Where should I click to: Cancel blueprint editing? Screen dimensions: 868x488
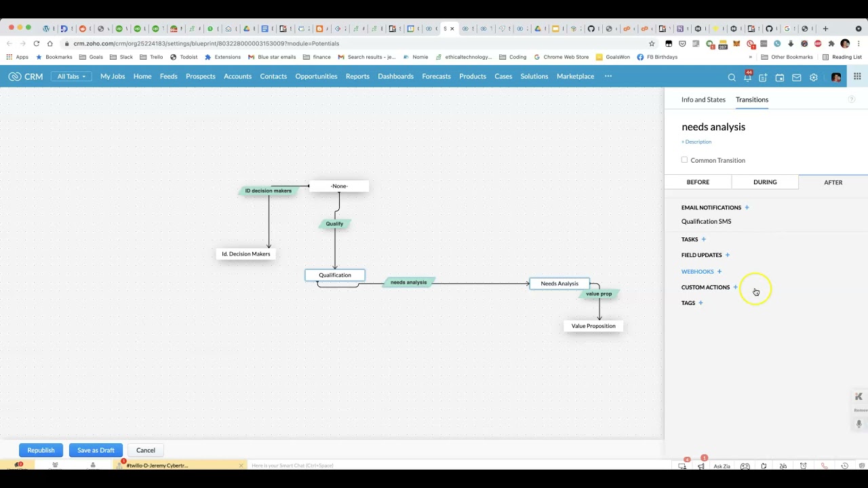[145, 450]
